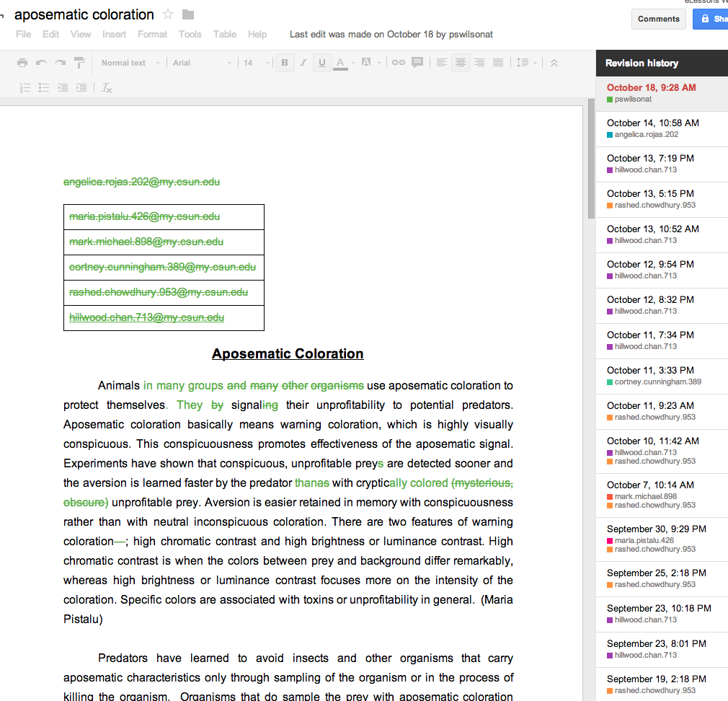Open the Normal text style dropdown
This screenshot has height=701, width=728.
tap(130, 63)
